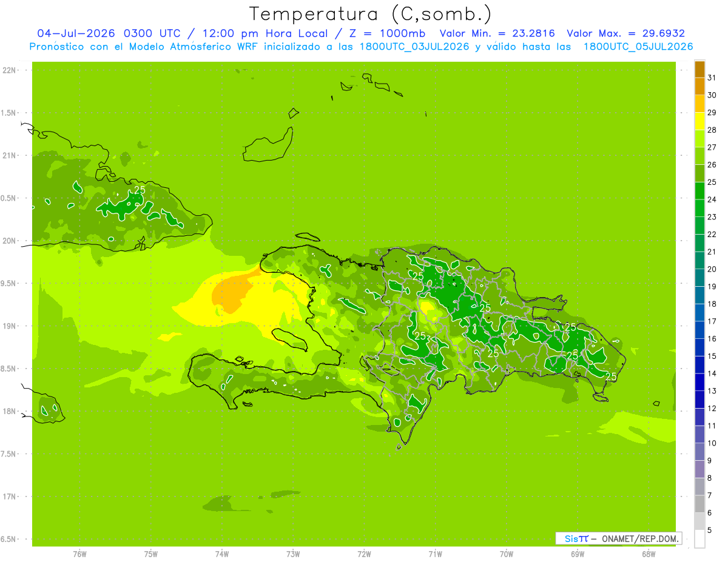Click the "75W" longitude axis label
728x562 pixels.
(151, 554)
